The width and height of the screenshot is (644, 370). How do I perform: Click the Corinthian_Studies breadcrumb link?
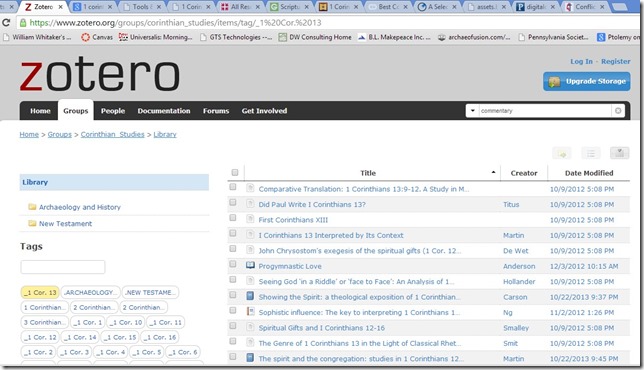coord(113,134)
